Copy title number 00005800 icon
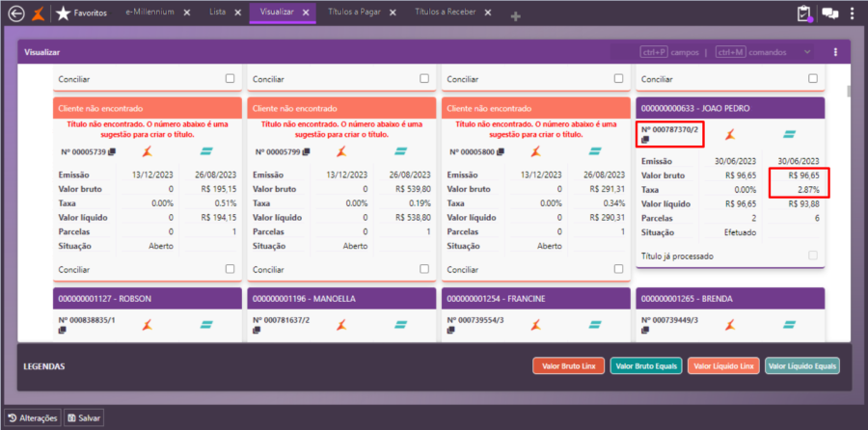The height and width of the screenshot is (430, 868). 501,151
